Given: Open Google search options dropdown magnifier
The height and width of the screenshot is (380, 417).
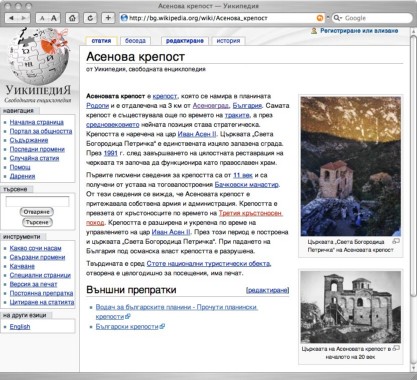Looking at the screenshot, I should pyautogui.click(x=338, y=18).
